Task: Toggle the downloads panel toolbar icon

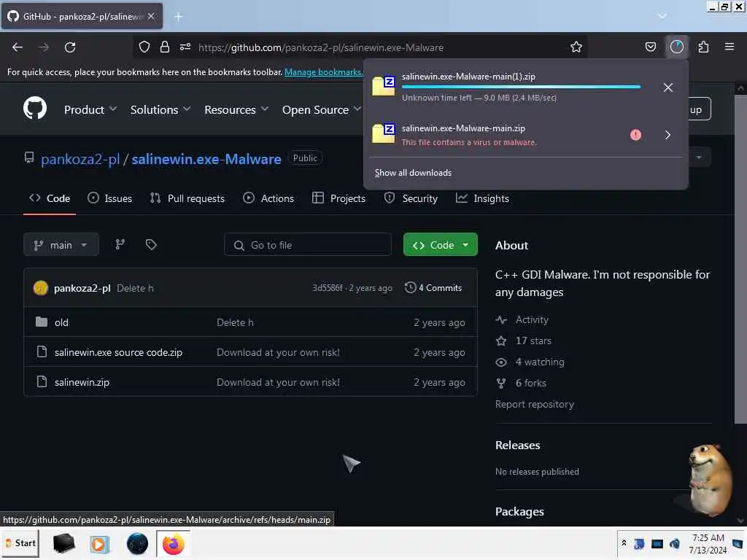Action: point(676,47)
